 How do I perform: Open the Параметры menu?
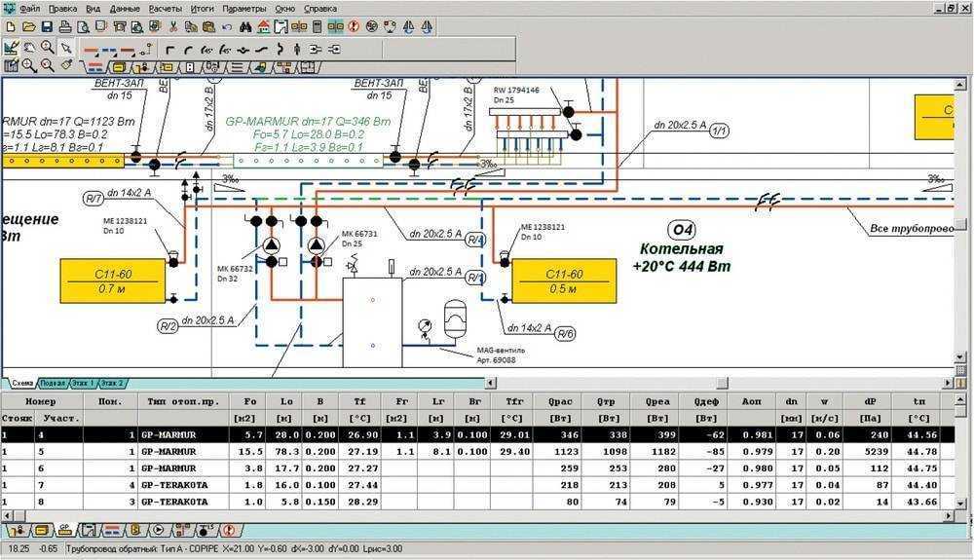[244, 9]
